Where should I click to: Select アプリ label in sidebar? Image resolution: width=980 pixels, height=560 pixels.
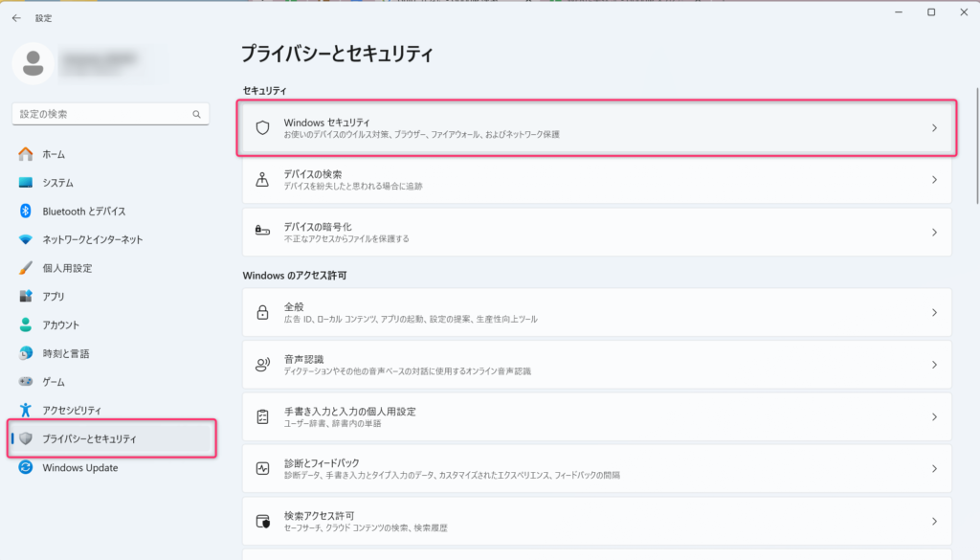point(54,296)
